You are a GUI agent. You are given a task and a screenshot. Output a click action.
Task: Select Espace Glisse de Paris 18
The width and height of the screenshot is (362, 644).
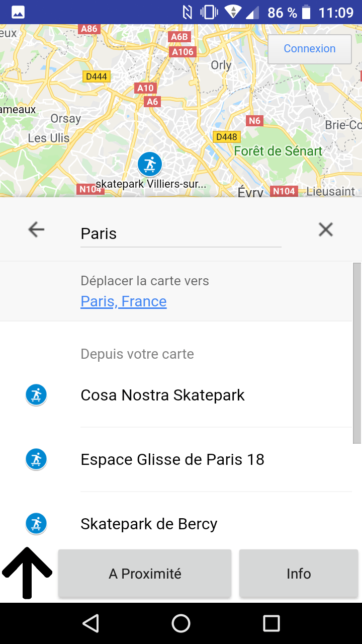click(172, 459)
